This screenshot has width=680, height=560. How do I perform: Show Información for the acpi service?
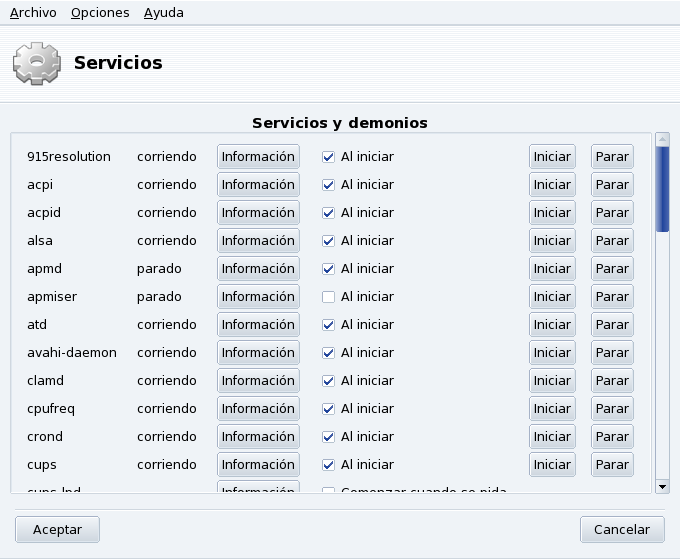point(258,185)
